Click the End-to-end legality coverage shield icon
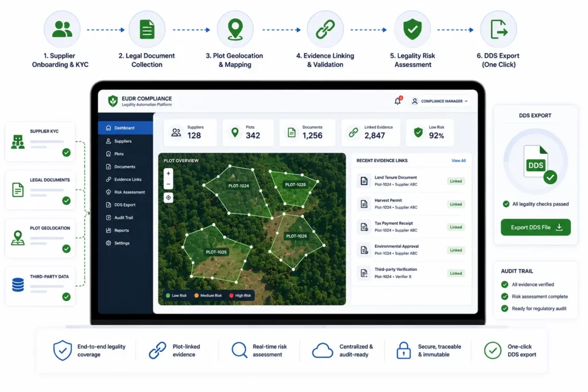Image resolution: width=588 pixels, height=392 pixels. pyautogui.click(x=62, y=351)
